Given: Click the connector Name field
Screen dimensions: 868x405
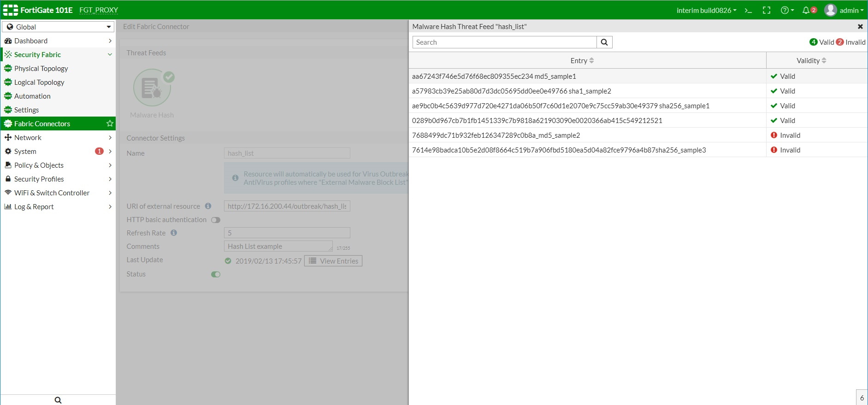Looking at the screenshot, I should point(287,153).
